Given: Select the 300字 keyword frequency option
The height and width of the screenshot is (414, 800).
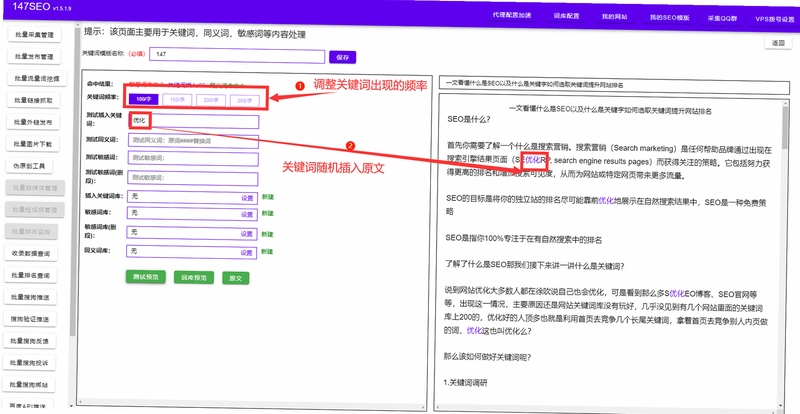Looking at the screenshot, I should (244, 101).
